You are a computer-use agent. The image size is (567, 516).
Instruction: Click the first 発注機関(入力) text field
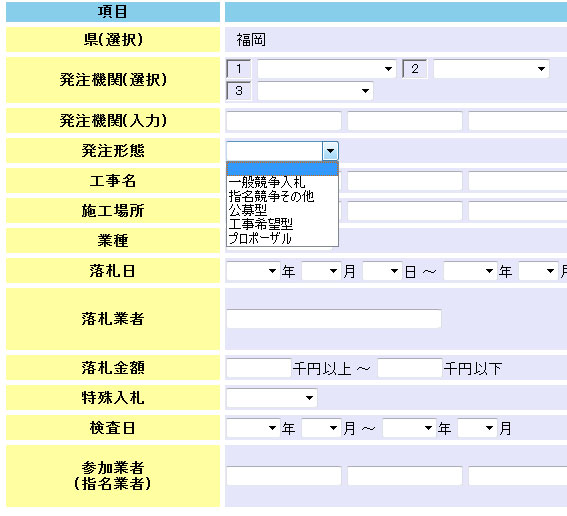pyautogui.click(x=284, y=121)
